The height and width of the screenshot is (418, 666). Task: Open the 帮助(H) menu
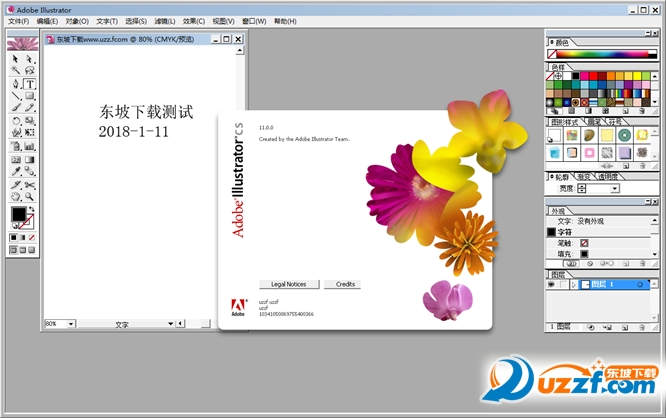coord(285,21)
